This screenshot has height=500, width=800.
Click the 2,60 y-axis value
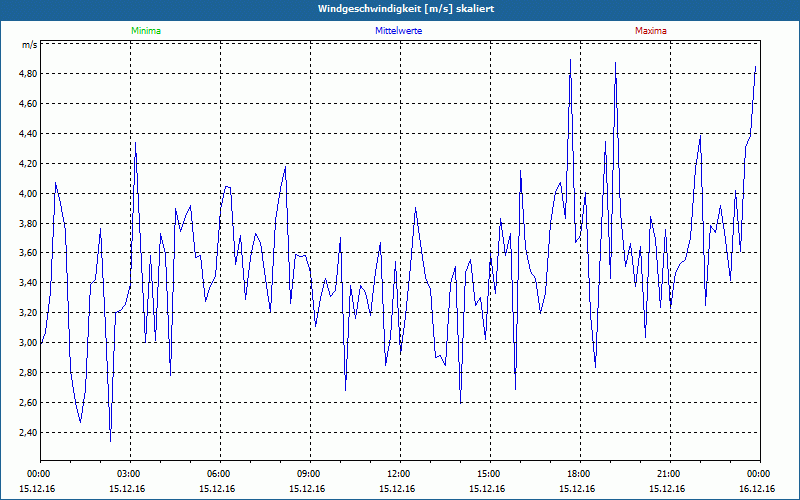tap(28, 403)
